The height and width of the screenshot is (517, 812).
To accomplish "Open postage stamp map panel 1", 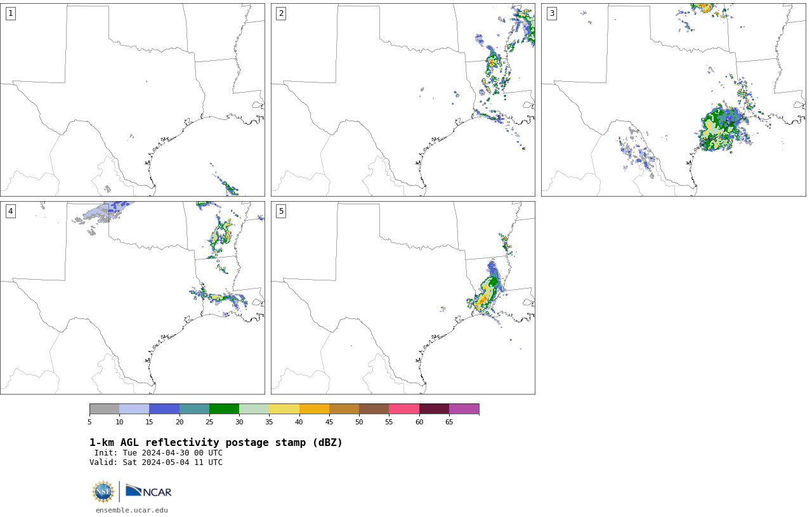I will pos(133,100).
